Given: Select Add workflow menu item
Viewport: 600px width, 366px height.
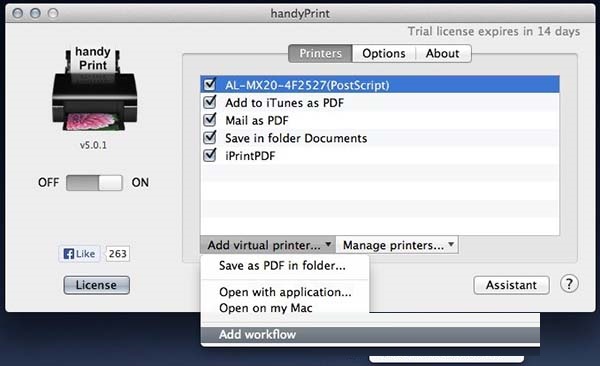Looking at the screenshot, I should 370,335.
